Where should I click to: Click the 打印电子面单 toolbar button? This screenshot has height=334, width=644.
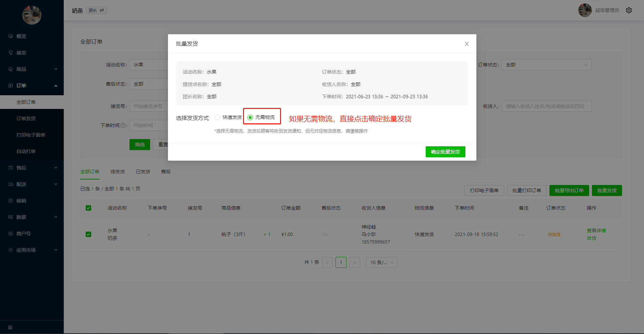pyautogui.click(x=484, y=190)
